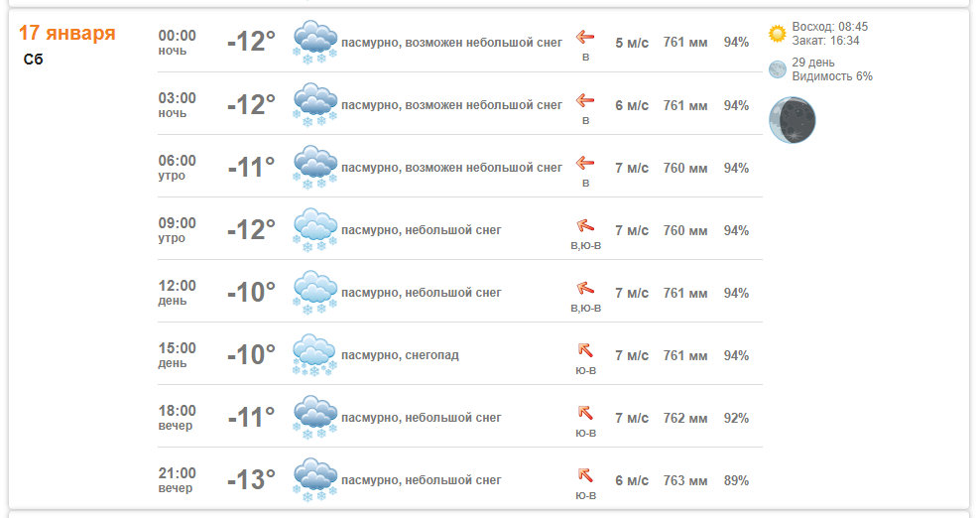This screenshot has width=980, height=518.
Task: Click the "Видимость 6%" moon visibility text
Action: coord(832,76)
